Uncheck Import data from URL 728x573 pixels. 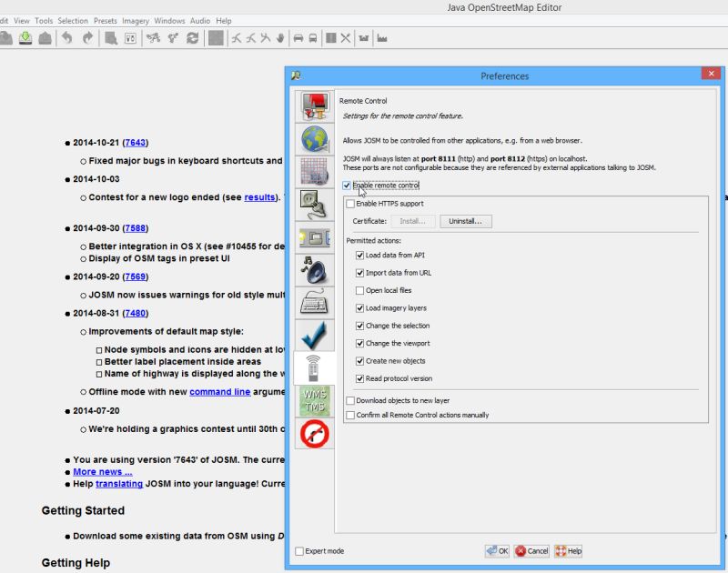tap(359, 273)
